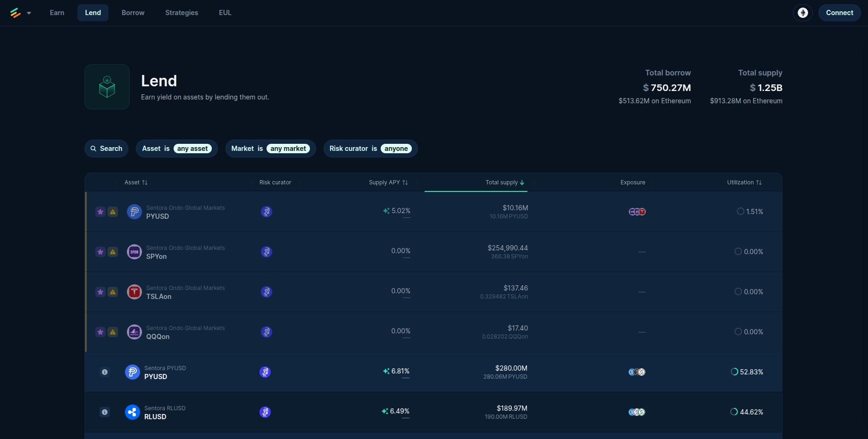This screenshot has height=439, width=868.
Task: Expand the Euler logo dropdown menu
Action: pos(20,13)
